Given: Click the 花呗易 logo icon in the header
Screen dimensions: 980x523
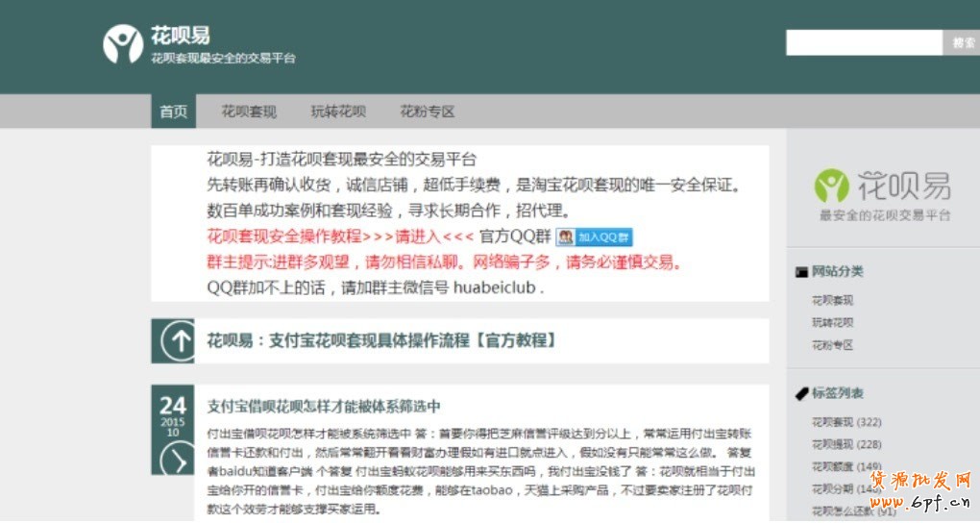Looking at the screenshot, I should point(123,43).
